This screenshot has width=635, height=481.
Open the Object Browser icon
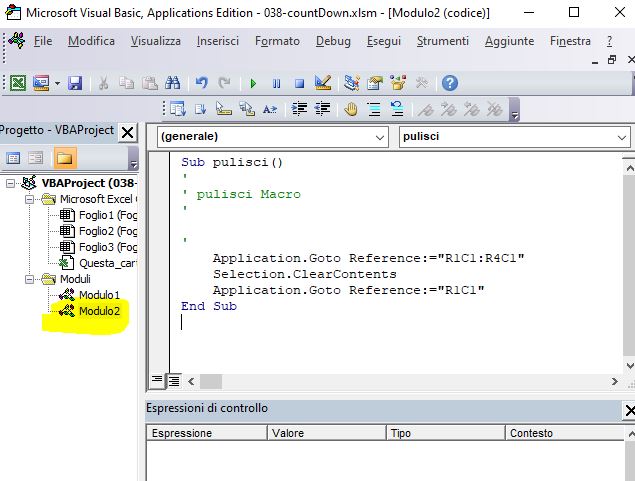pos(398,83)
